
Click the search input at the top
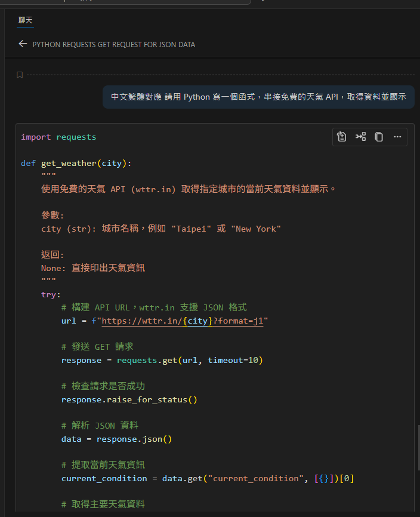(125, 2)
